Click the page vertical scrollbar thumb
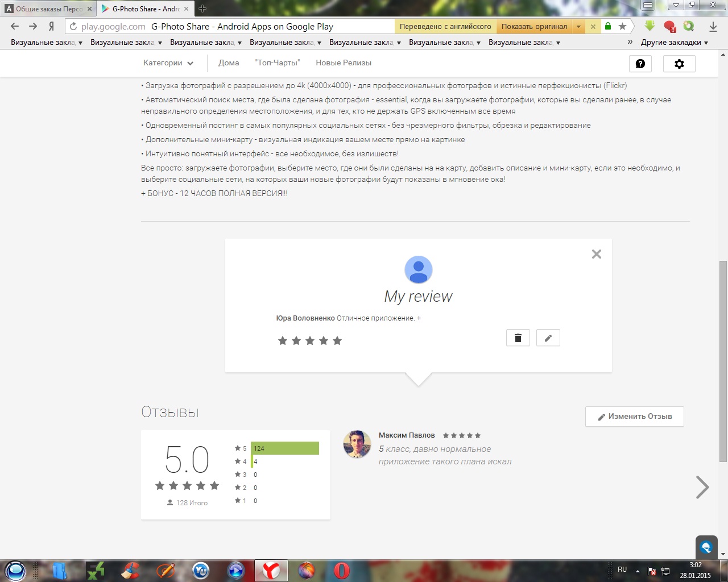Image resolution: width=728 pixels, height=582 pixels. coord(723,361)
